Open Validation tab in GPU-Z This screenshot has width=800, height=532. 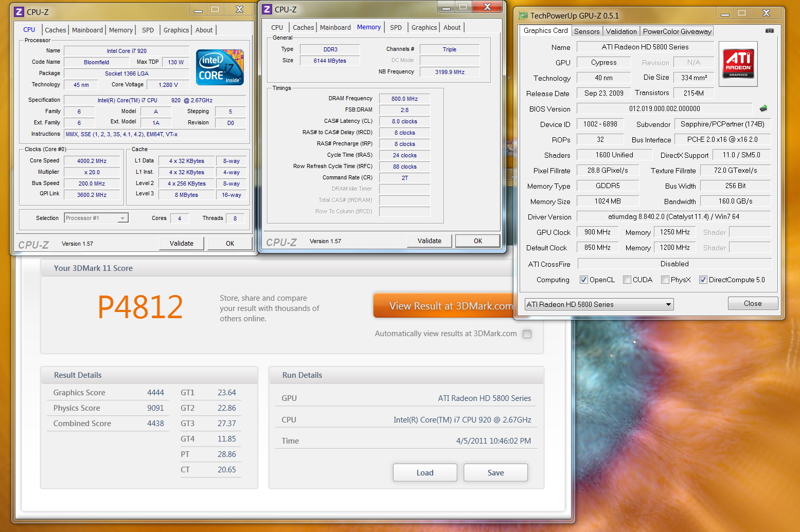pyautogui.click(x=621, y=31)
